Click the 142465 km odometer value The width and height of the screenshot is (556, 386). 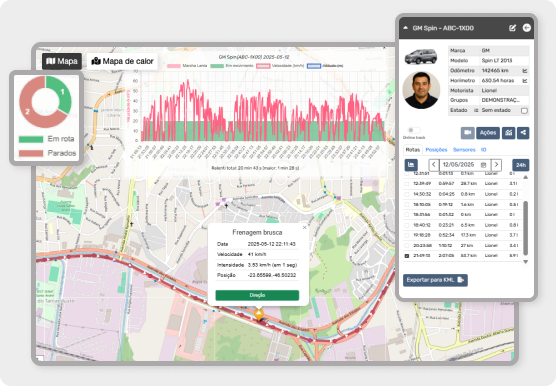point(496,71)
